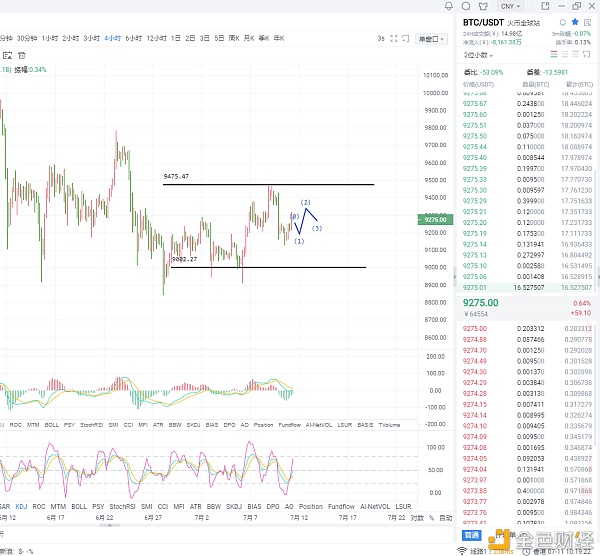Switch chart to 1日 timeframe
This screenshot has width=600, height=556.
coord(176,38)
